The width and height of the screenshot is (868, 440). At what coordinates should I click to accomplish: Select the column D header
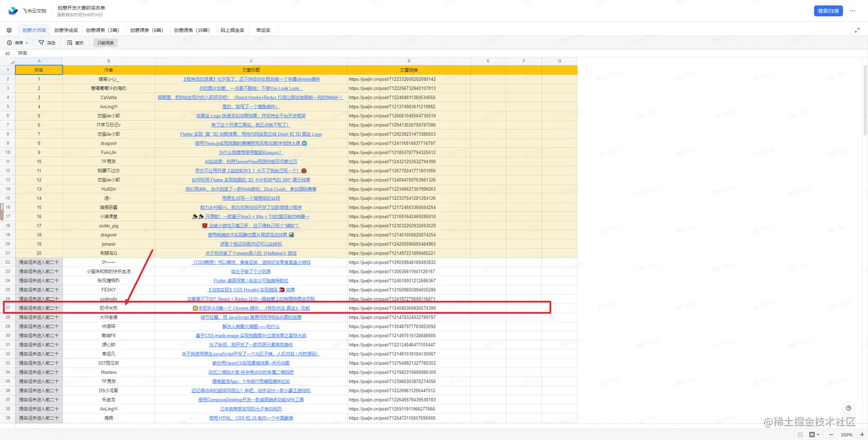(x=409, y=61)
